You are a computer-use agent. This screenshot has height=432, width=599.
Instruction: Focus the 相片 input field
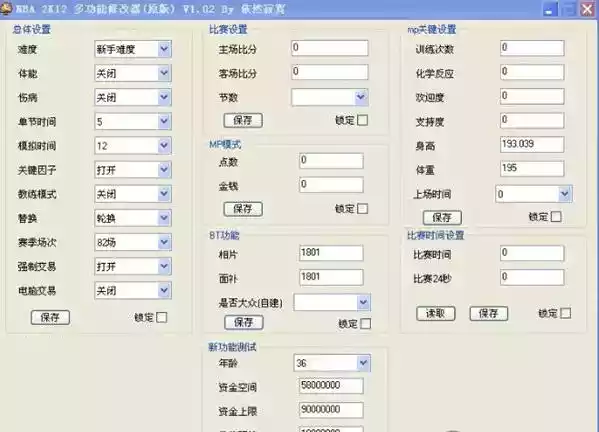[x=331, y=253]
